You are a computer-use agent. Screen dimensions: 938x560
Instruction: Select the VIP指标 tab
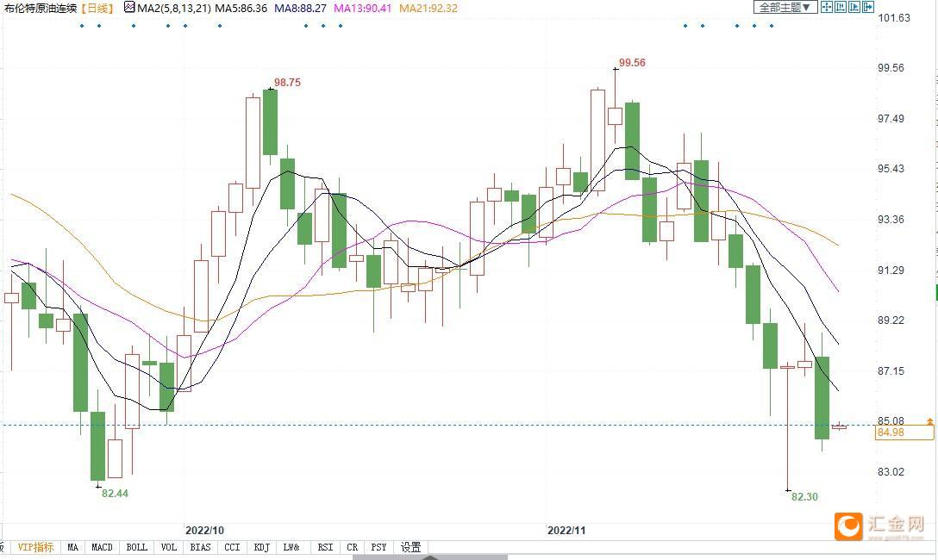tap(36, 547)
